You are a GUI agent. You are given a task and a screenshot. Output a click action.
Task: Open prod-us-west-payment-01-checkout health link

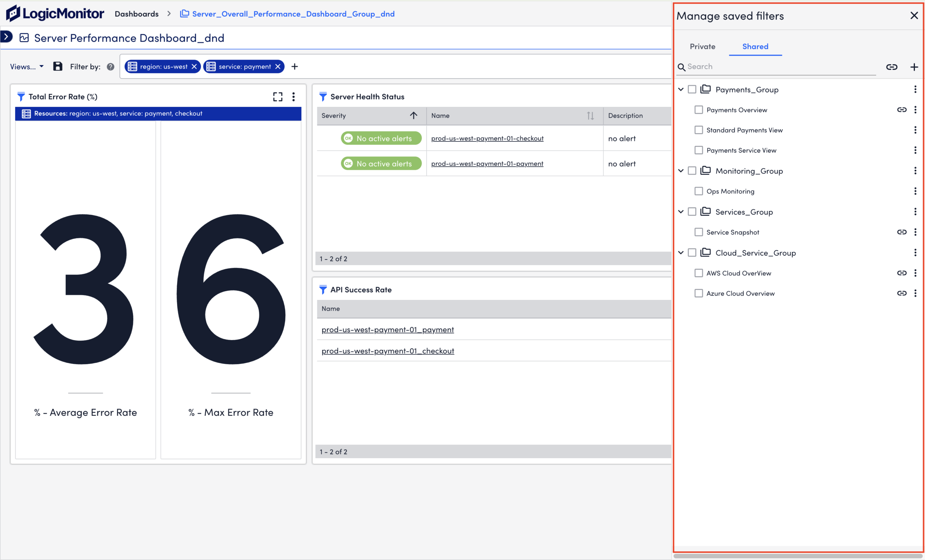(x=487, y=138)
